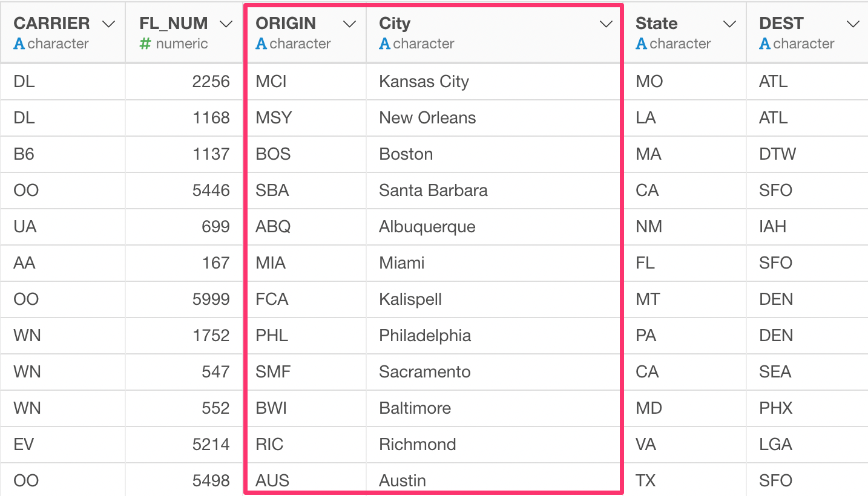Click the character type icon under CARRIER
868x496 pixels.
(x=19, y=44)
